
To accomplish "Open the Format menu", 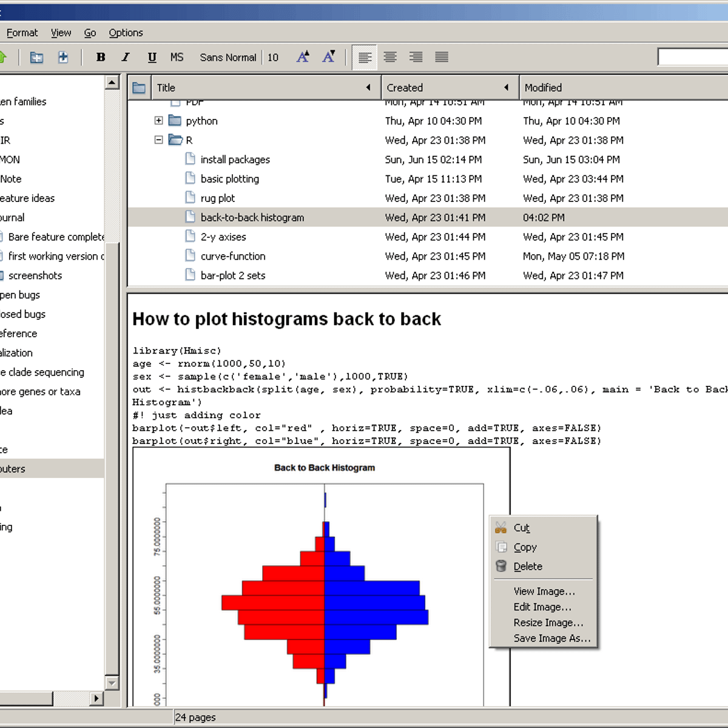I will (x=22, y=33).
